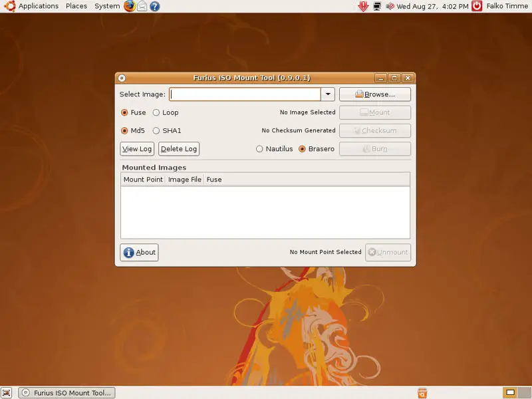The image size is (532, 399).
Task: Choose the Md5 checksum option
Action: [132, 130]
